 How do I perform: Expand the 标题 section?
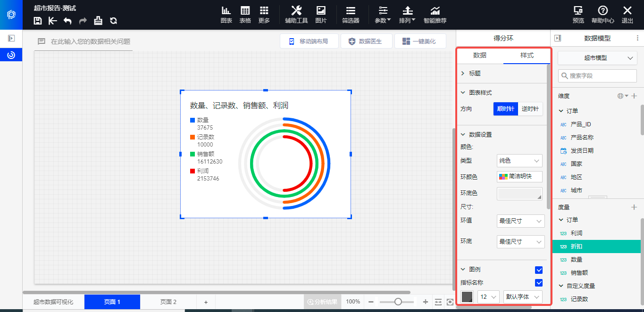(x=474, y=74)
